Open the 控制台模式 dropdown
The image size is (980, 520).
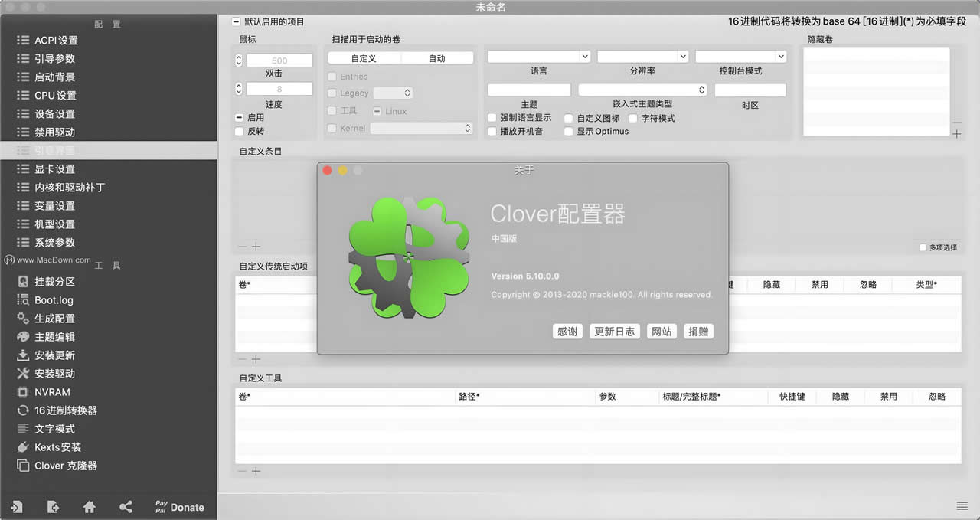741,56
